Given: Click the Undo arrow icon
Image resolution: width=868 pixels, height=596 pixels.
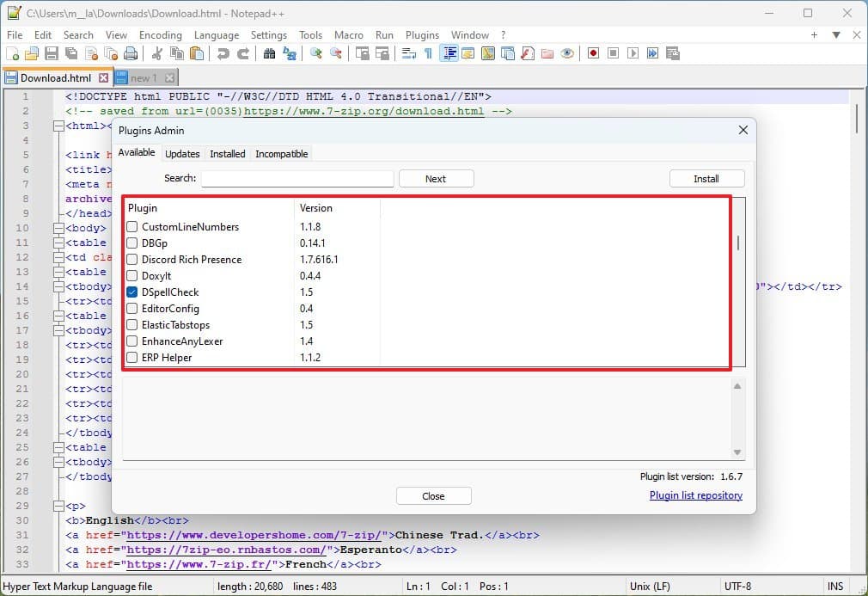Looking at the screenshot, I should pos(223,53).
